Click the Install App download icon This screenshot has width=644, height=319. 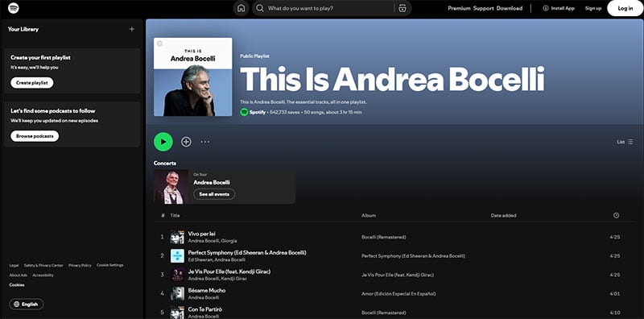(x=546, y=8)
